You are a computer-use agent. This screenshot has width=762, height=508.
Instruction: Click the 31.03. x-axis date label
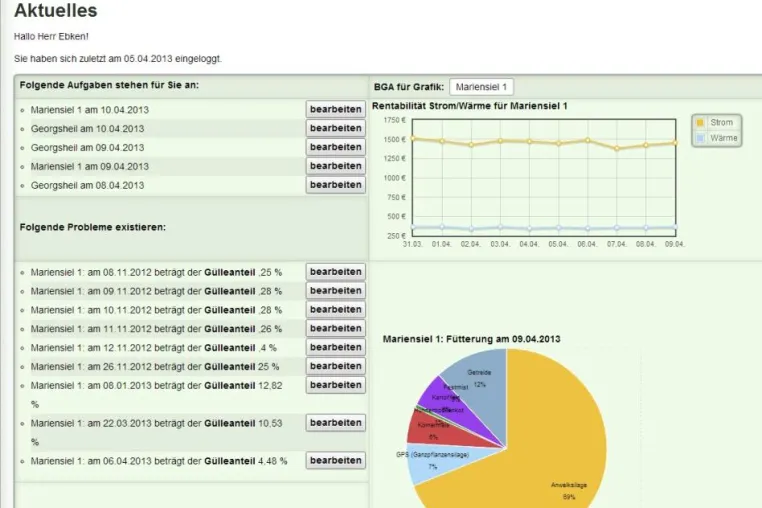click(413, 244)
